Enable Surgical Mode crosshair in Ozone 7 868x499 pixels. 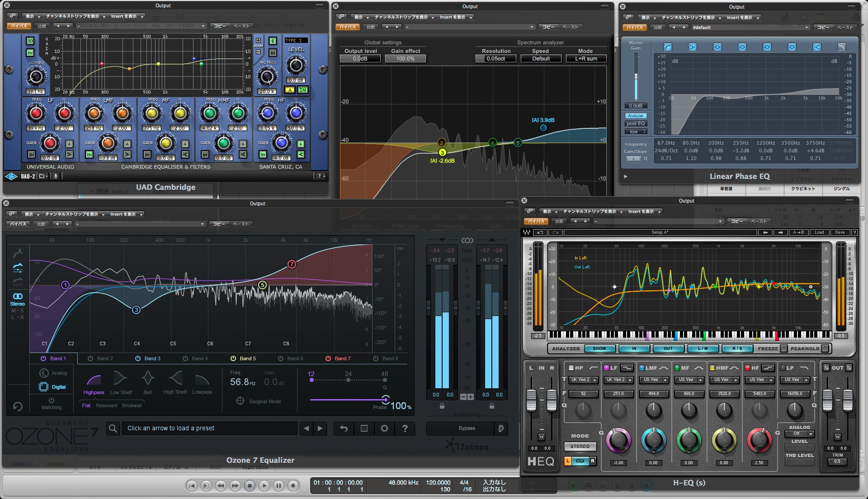(240, 401)
